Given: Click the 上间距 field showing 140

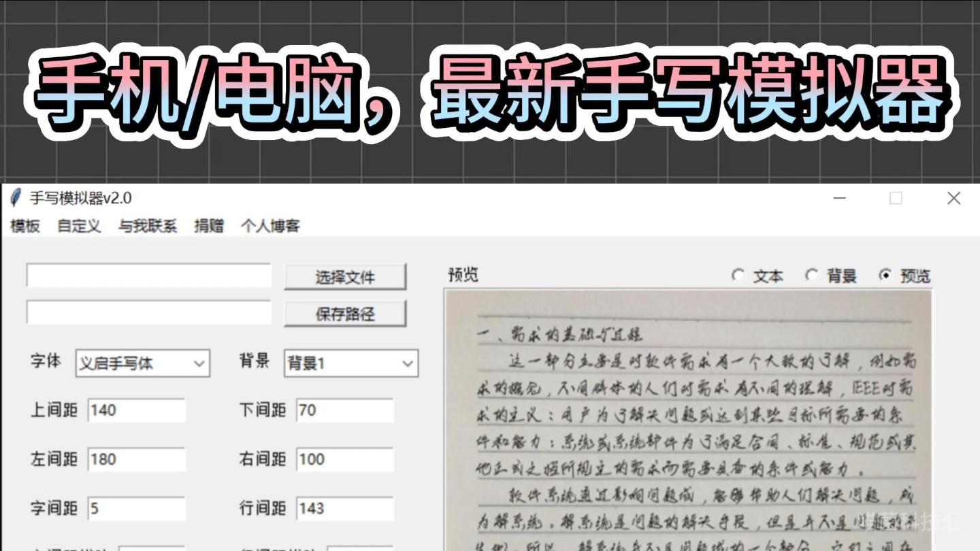Looking at the screenshot, I should click(136, 410).
